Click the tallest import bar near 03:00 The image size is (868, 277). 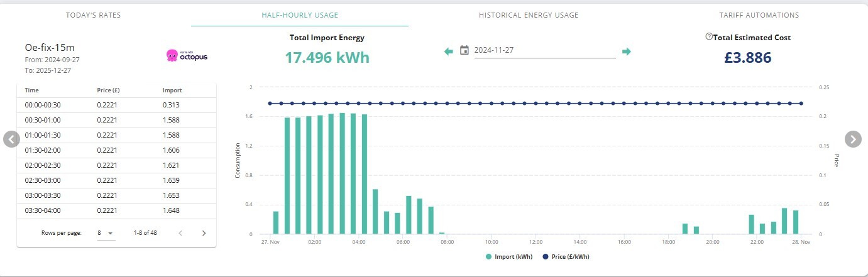343,173
